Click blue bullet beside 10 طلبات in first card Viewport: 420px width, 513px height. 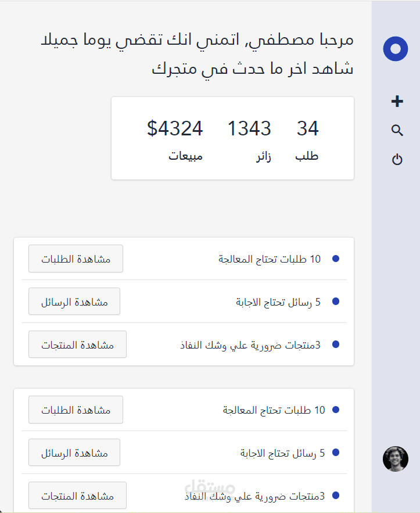coord(335,259)
